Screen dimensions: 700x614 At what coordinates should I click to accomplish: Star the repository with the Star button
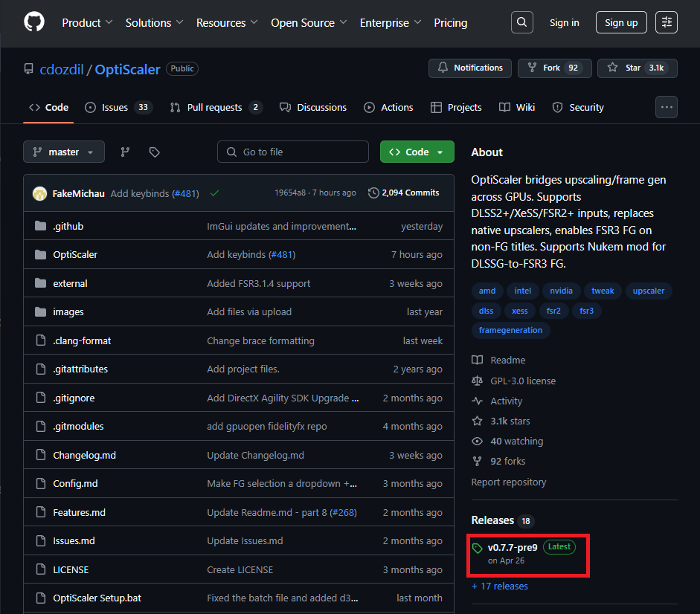tap(637, 68)
